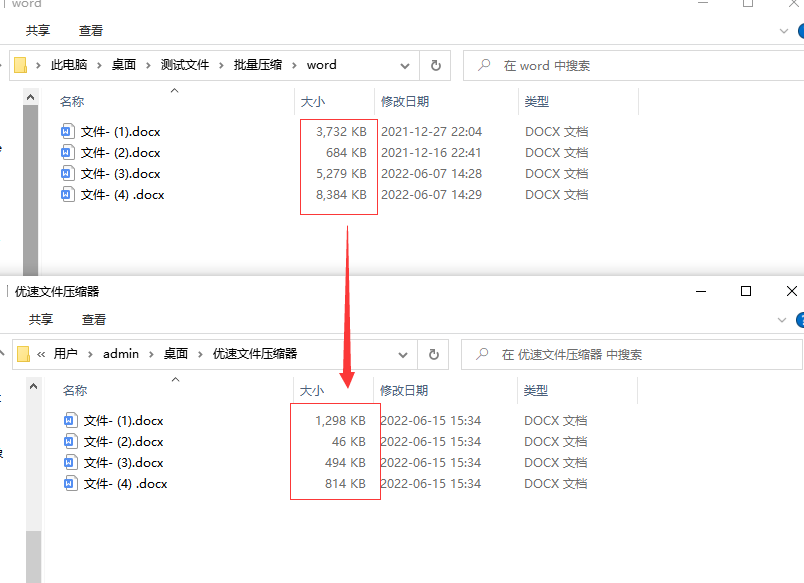
Task: Click the docx icon of 文件- (3).docx in 优速文件压缩器 window
Action: tap(70, 463)
